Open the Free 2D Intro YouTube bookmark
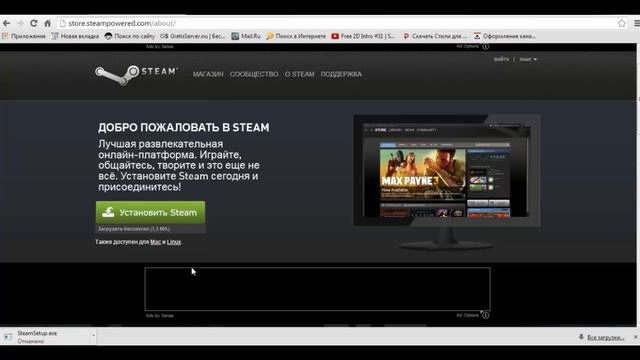Image resolution: width=640 pixels, height=360 pixels. (x=363, y=36)
